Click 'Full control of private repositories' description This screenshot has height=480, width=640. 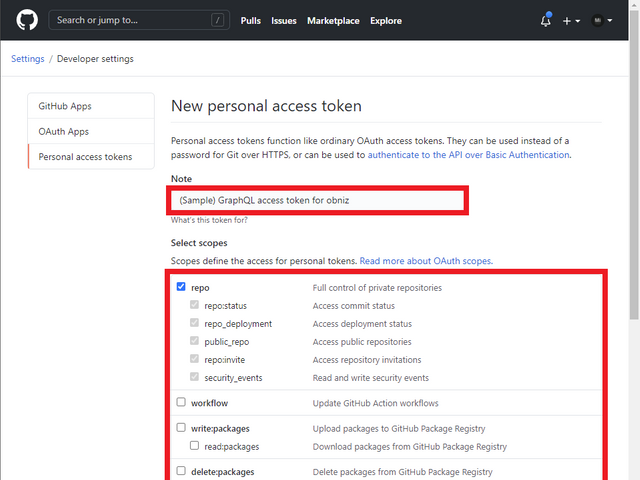377,288
